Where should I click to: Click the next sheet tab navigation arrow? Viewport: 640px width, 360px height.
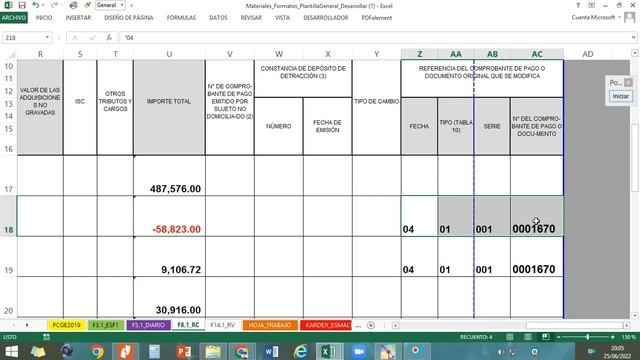[27, 325]
